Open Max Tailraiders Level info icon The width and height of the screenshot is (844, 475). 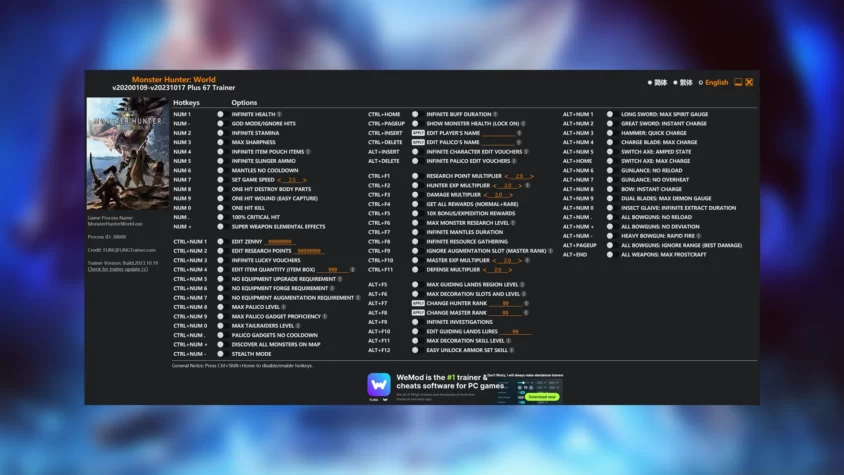(x=298, y=326)
